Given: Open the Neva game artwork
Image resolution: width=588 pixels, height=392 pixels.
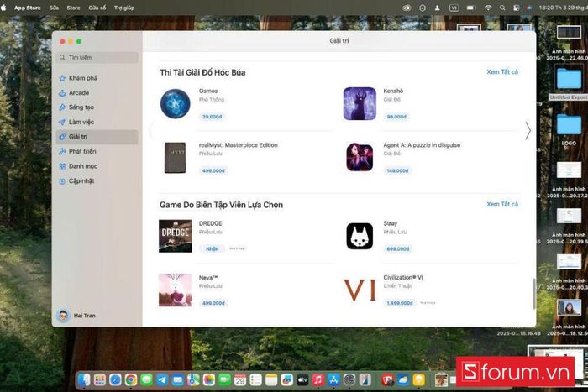Looking at the screenshot, I should click(x=175, y=290).
